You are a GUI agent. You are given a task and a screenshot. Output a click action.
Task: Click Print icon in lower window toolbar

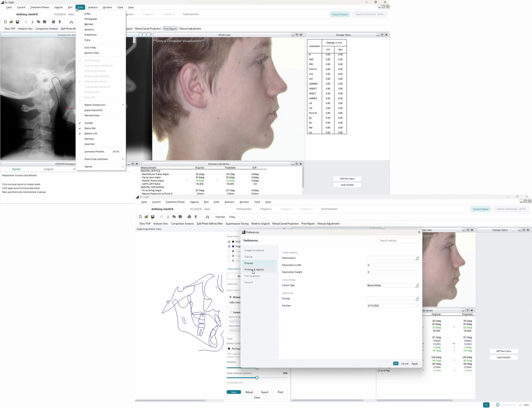coord(189,217)
